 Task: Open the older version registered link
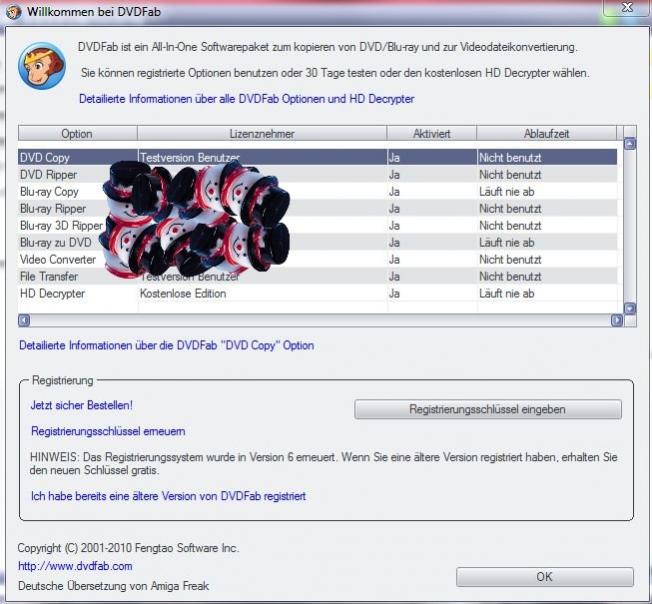(168, 496)
